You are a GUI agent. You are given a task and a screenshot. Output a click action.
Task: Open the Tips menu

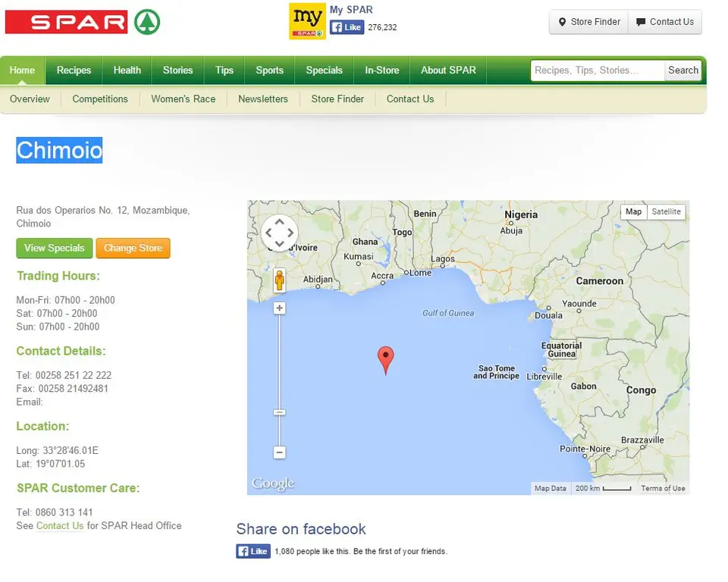(224, 70)
